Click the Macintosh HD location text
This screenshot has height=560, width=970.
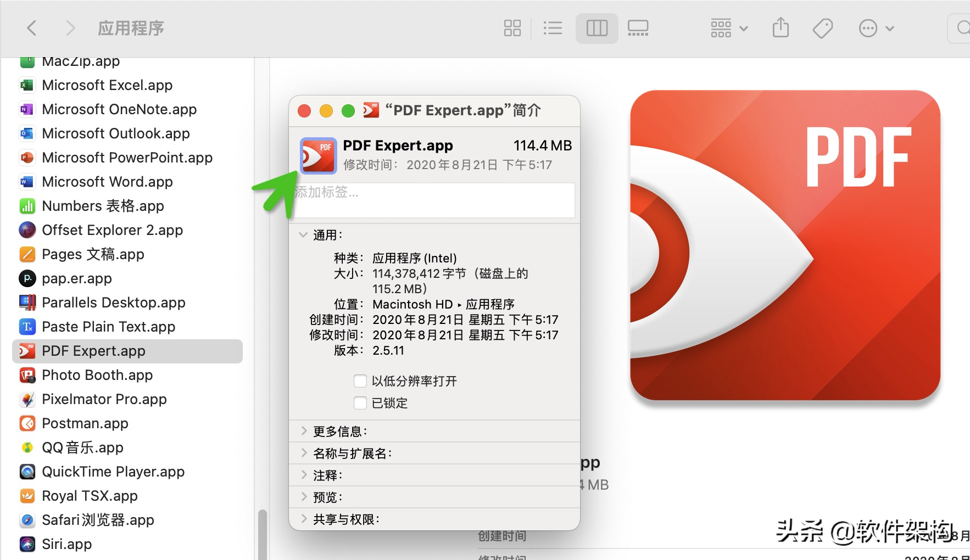(412, 304)
